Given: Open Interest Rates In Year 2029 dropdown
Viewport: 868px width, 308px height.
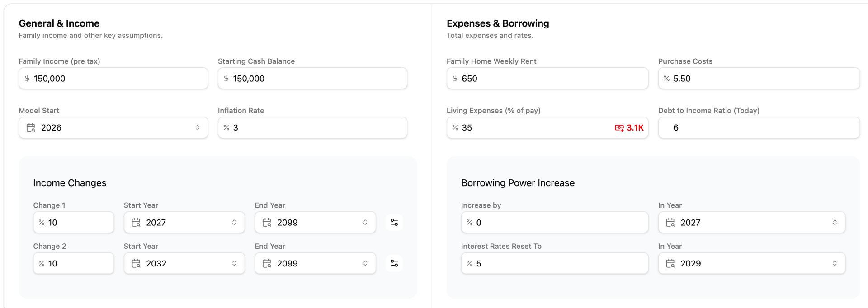Looking at the screenshot, I should point(834,263).
